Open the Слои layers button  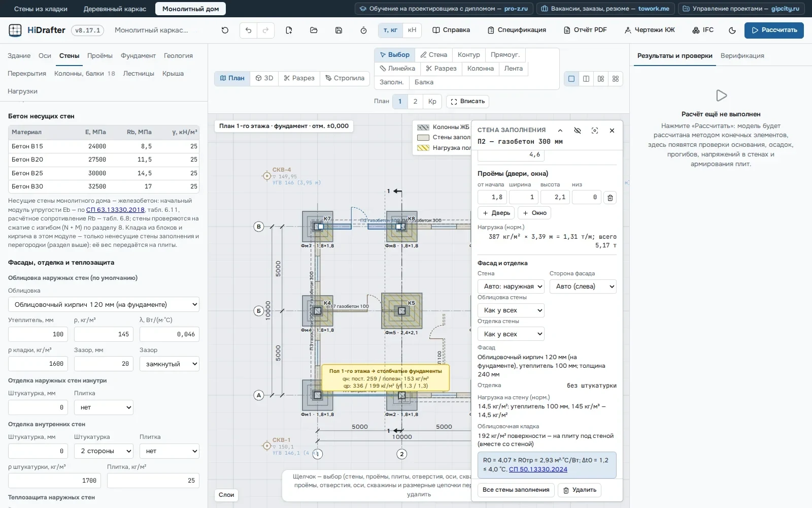pos(226,495)
